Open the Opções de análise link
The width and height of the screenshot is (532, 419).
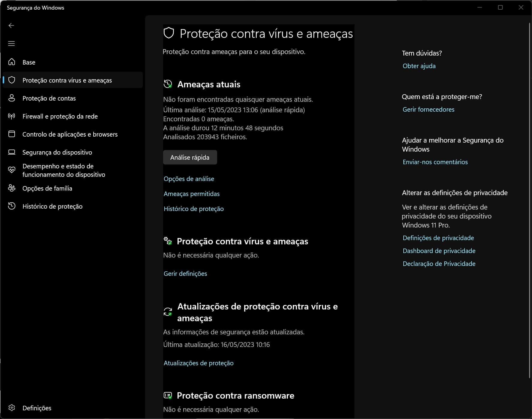[189, 179]
